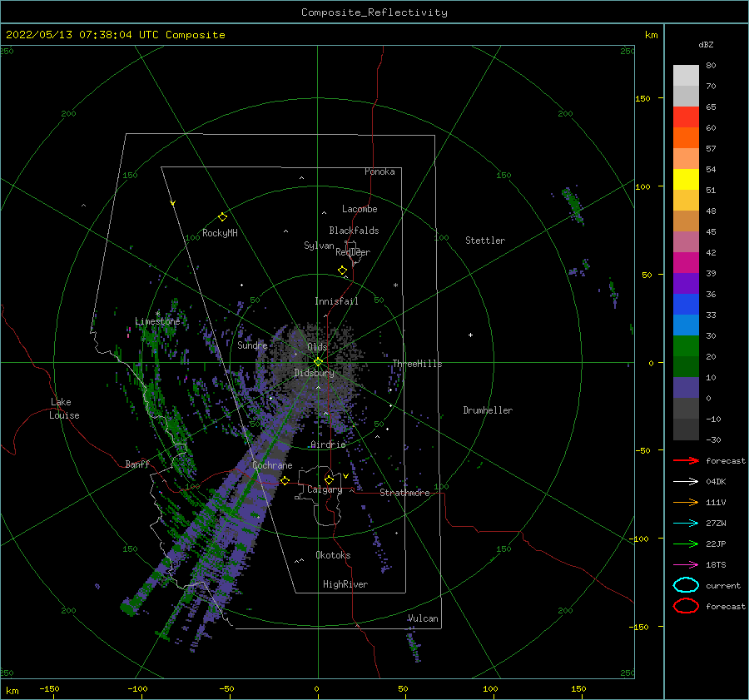Image resolution: width=749 pixels, height=700 pixels.
Task: Click the cyan 27ZW arrow in legend
Action: pos(686,524)
